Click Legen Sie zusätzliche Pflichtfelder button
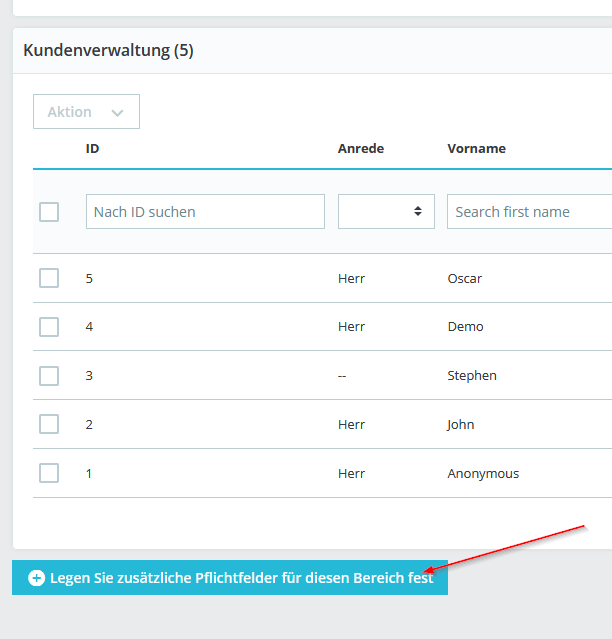The width and height of the screenshot is (612, 639). 240,578
